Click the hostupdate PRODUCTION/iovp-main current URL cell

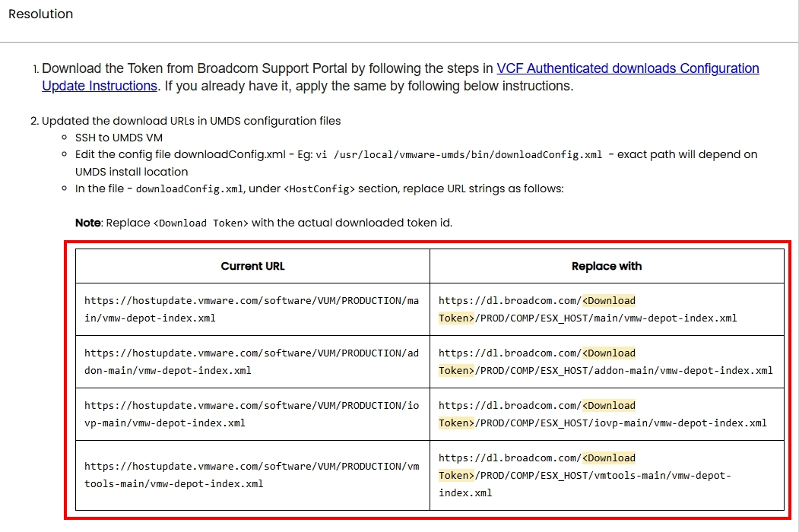252,414
